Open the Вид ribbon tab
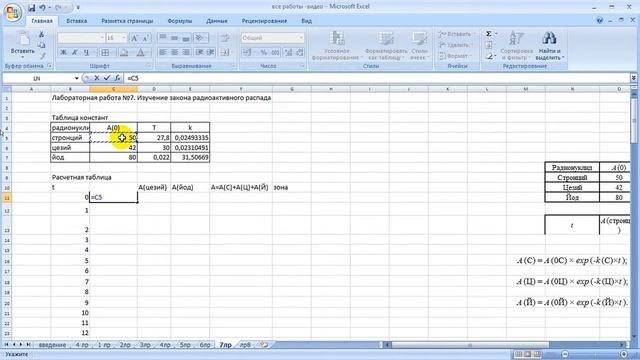The height and width of the screenshot is (360, 640). tap(307, 21)
